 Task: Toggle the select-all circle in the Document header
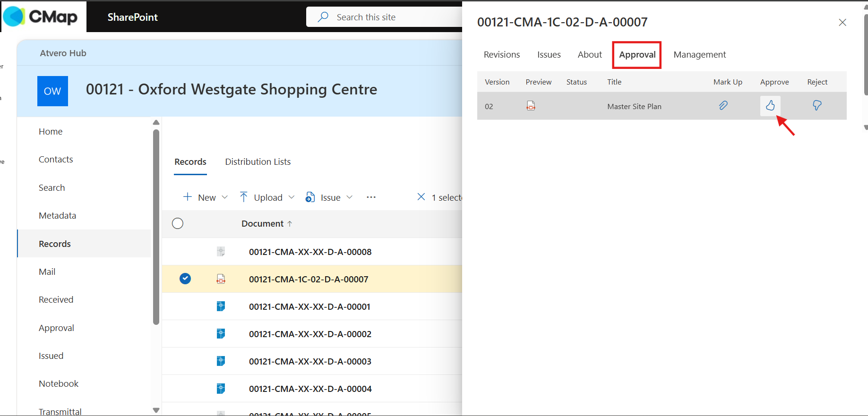[178, 223]
